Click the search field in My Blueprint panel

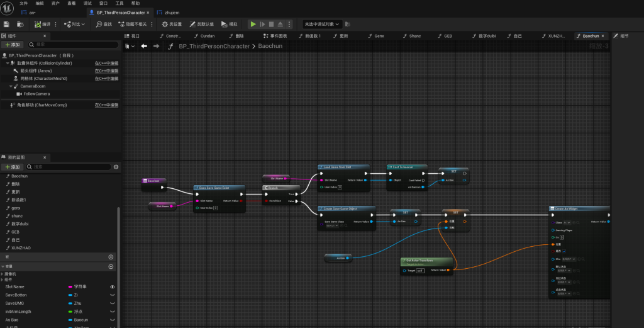(69, 167)
